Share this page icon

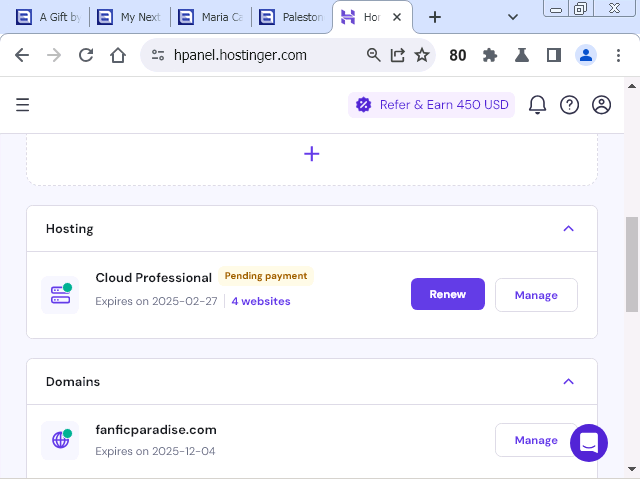click(398, 55)
